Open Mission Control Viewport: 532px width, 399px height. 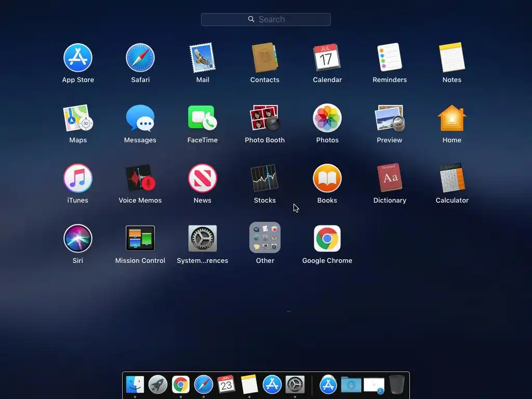point(140,238)
